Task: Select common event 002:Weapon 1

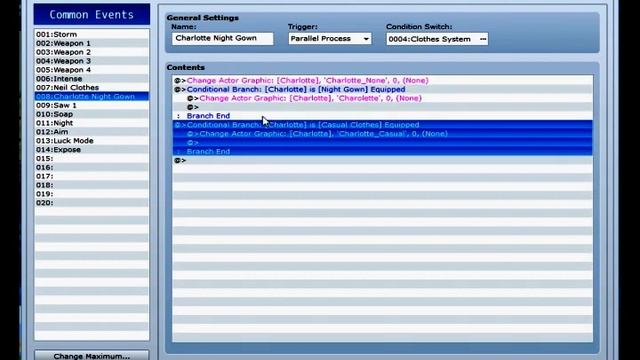Action: [x=92, y=43]
